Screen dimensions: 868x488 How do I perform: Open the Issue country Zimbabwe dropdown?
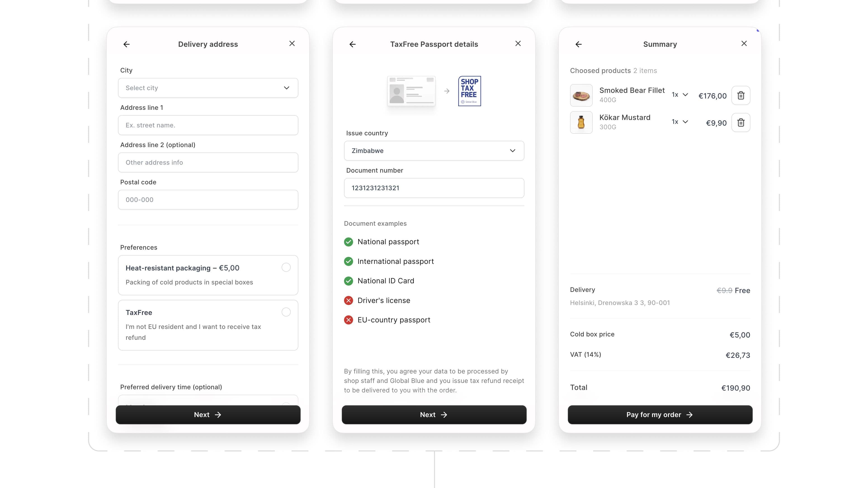[x=434, y=150]
